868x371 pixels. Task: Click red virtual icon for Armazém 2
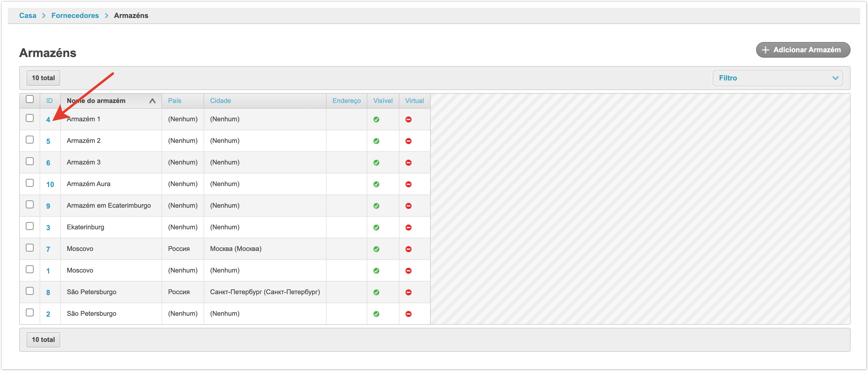(408, 141)
